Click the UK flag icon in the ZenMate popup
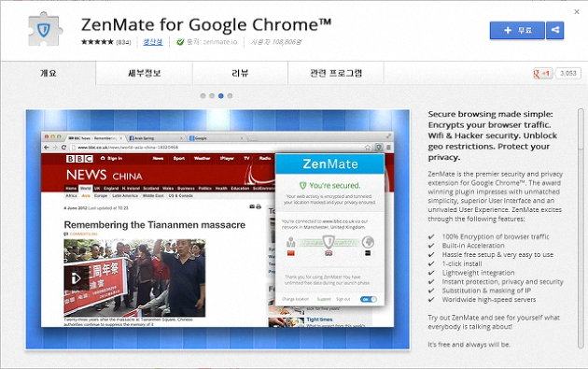 tap(329, 253)
